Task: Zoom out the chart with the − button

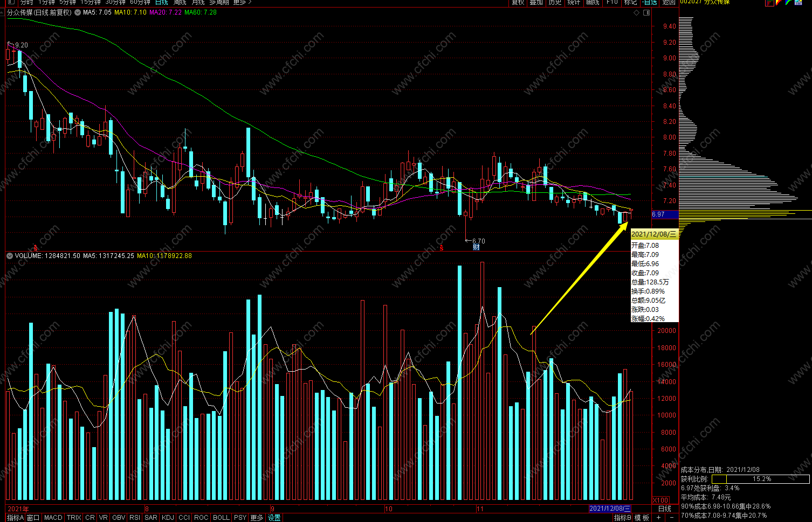Action: 672,518
